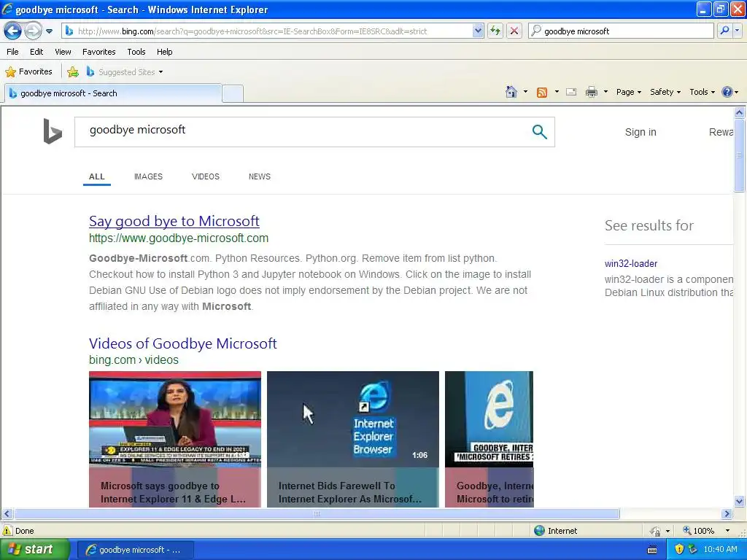Image resolution: width=747 pixels, height=560 pixels.
Task: Click the RSS feeds icon
Action: (x=542, y=93)
